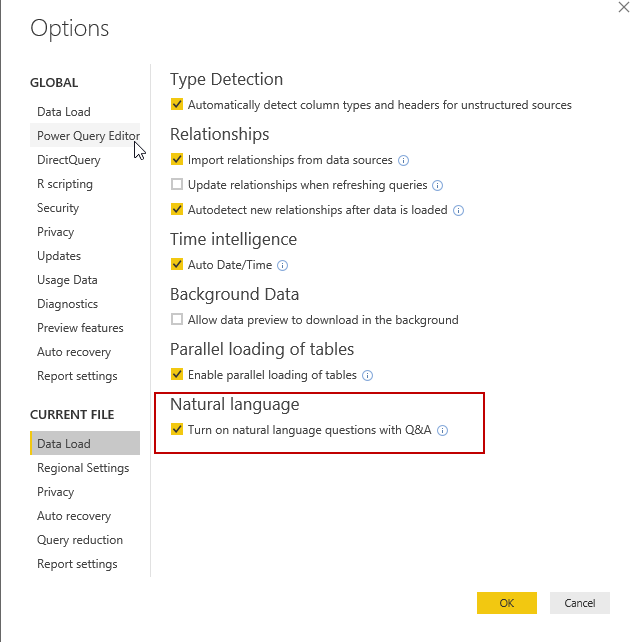The image size is (637, 642).
Task: Enable Update relationships when refreshing queries
Action: click(x=177, y=185)
